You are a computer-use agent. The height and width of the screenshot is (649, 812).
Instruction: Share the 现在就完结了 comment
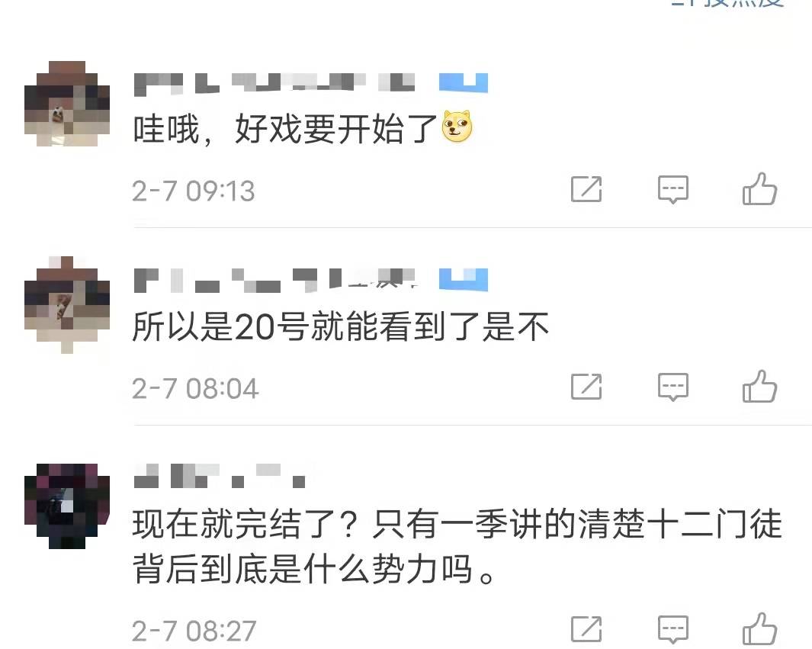point(586,629)
